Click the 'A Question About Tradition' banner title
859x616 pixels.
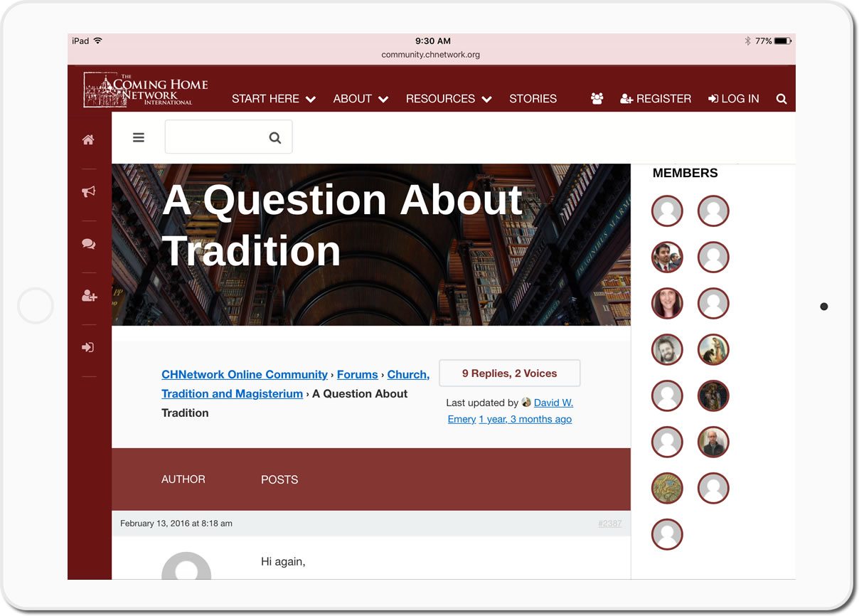pos(342,225)
